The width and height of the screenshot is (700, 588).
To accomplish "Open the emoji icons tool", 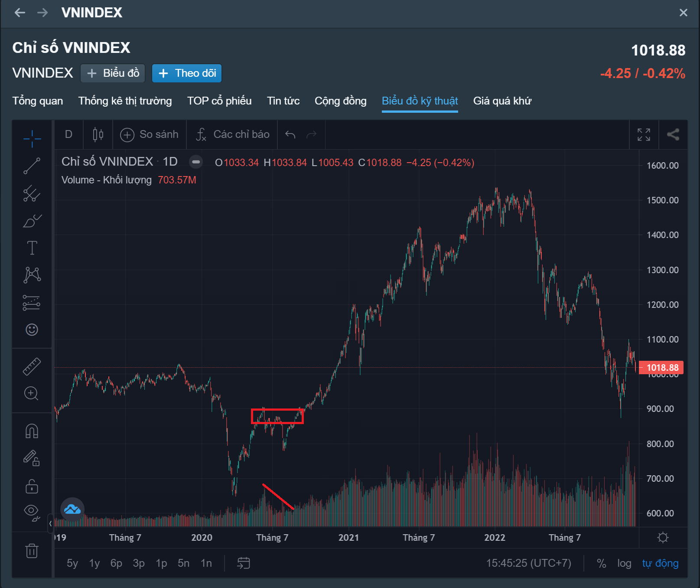I will 32,330.
